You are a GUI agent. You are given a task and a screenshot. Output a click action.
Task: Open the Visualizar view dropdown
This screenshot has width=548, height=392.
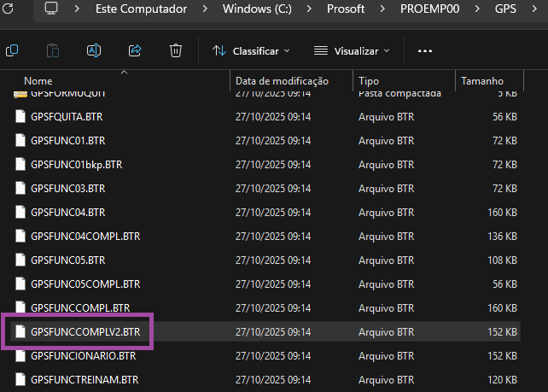352,51
